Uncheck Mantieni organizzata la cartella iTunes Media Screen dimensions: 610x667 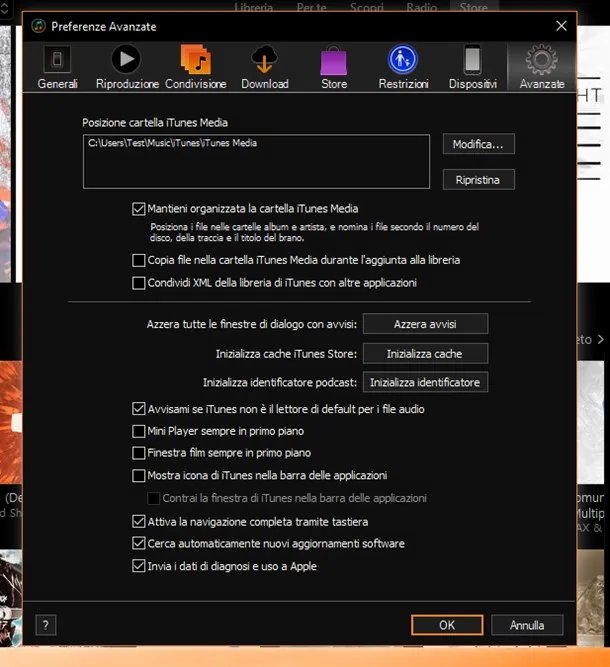click(x=138, y=209)
